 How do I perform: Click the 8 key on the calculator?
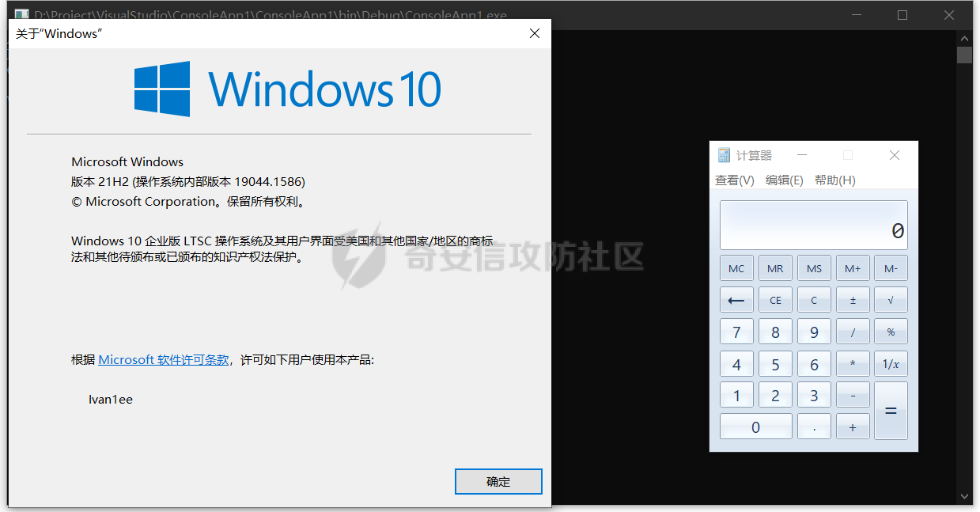click(x=775, y=332)
